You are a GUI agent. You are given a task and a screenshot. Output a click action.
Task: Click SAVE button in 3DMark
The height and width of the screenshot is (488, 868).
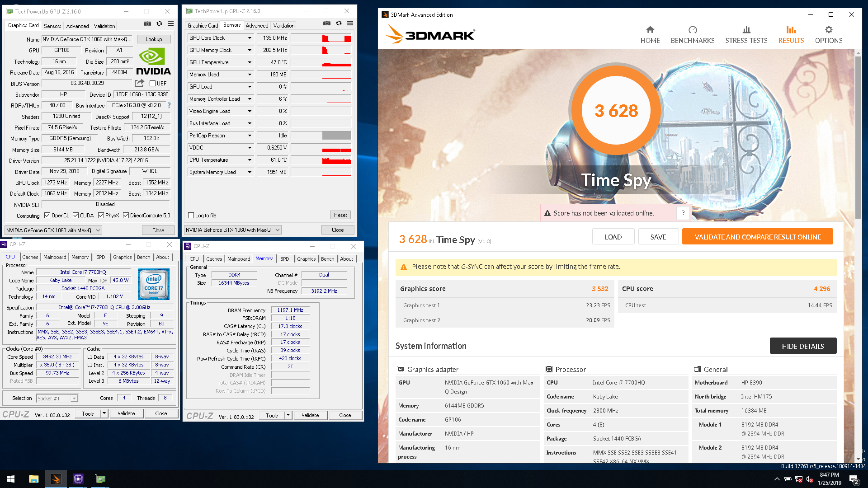click(x=658, y=237)
